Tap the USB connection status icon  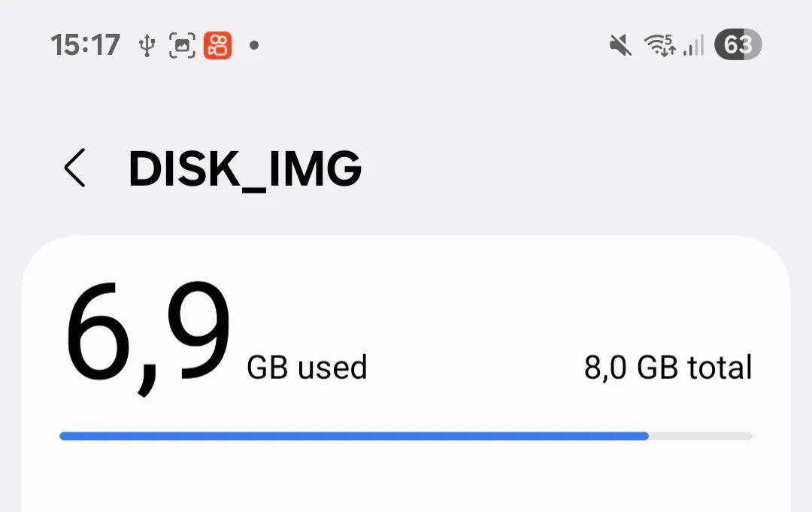(x=147, y=46)
